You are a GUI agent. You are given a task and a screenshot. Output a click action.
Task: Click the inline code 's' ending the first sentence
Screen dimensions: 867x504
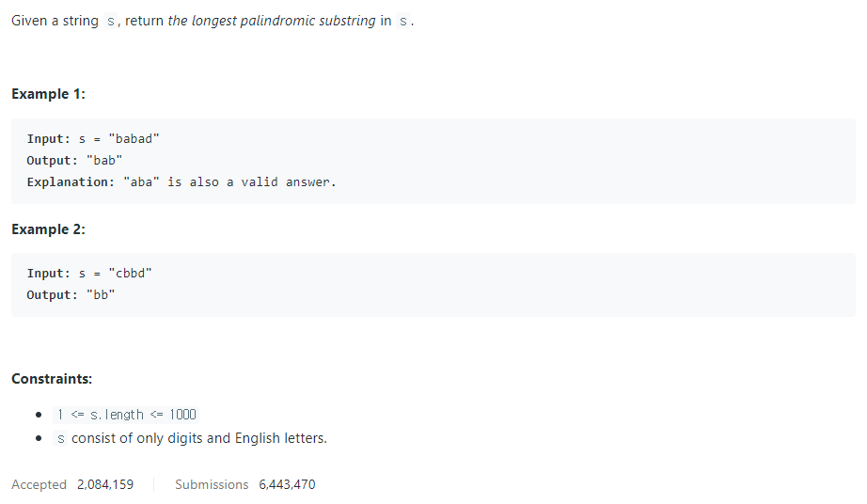click(x=403, y=22)
